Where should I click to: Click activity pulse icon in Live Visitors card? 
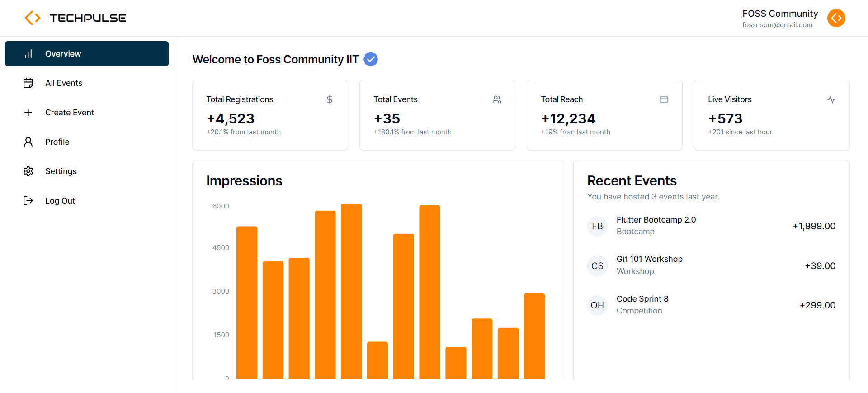[831, 99]
